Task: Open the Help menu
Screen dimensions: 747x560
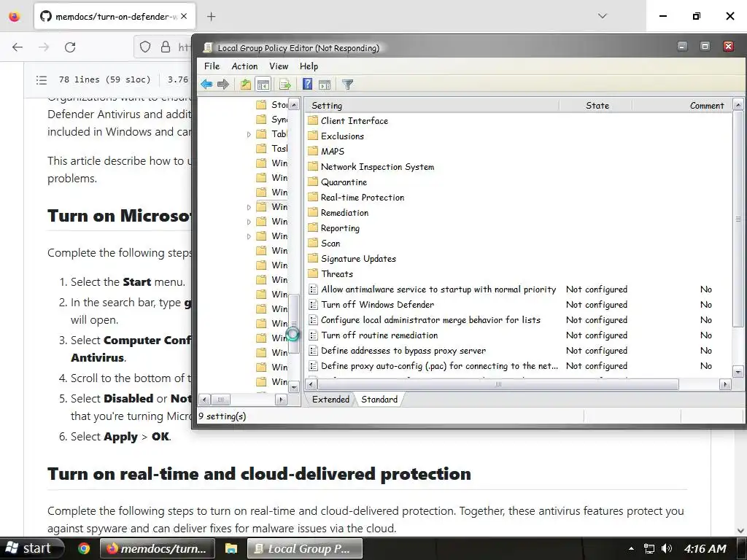Action: pos(309,66)
